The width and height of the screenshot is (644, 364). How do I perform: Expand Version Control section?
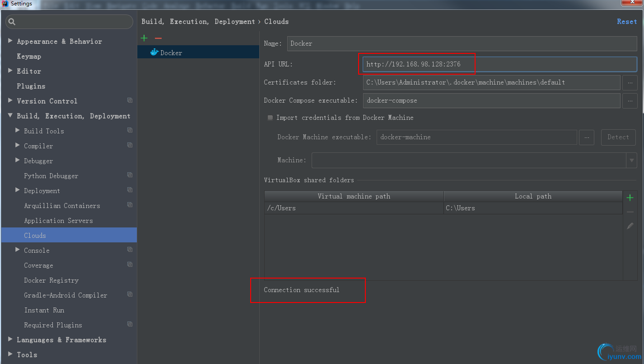click(10, 101)
